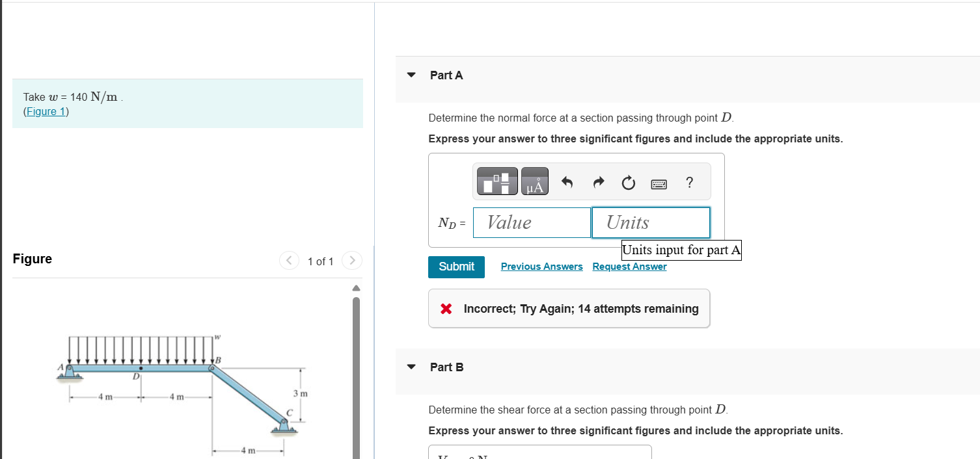Open the symbols µÅ units icon
This screenshot has width=980, height=459.
click(534, 181)
